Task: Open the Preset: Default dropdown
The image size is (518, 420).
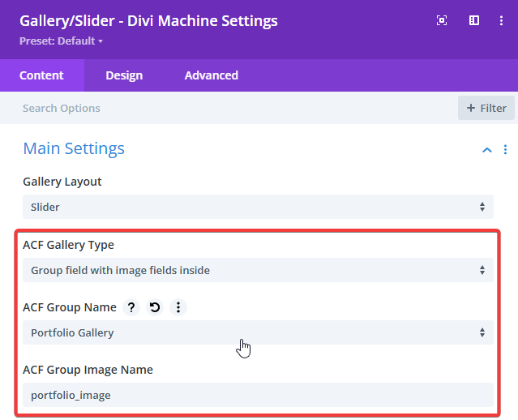Action: 62,41
